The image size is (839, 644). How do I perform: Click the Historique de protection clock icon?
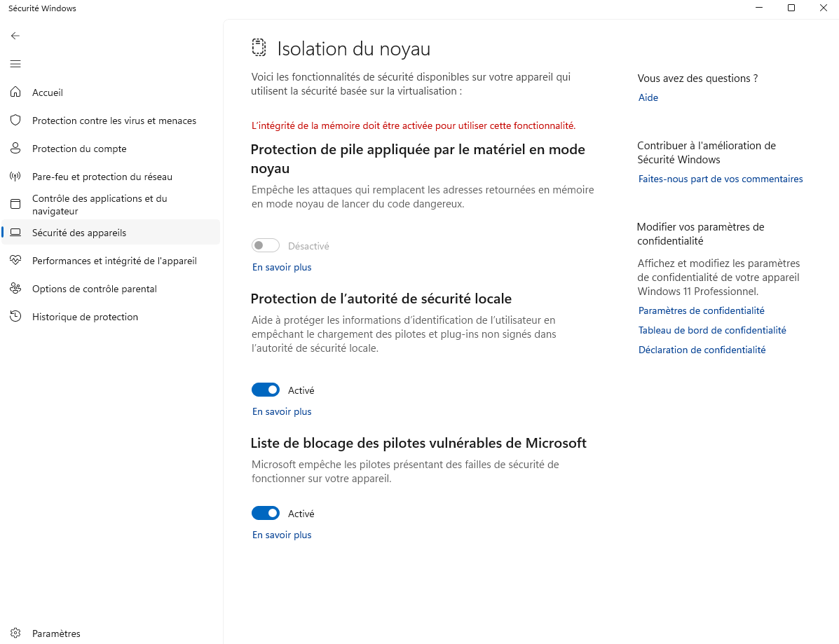click(15, 316)
